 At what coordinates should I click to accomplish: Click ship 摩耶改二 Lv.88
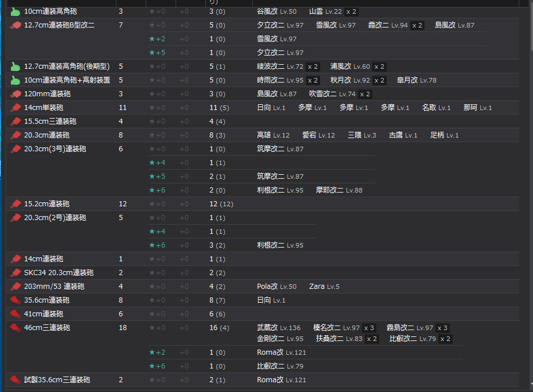tap(339, 190)
